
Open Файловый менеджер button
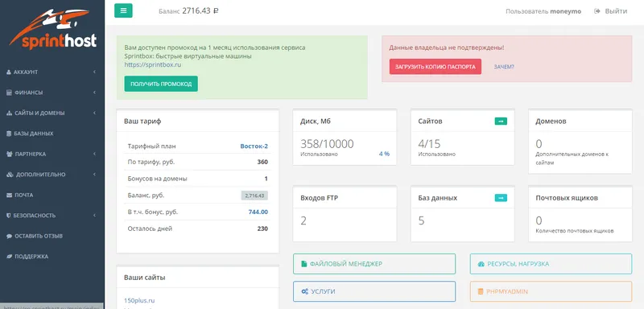[x=374, y=264]
